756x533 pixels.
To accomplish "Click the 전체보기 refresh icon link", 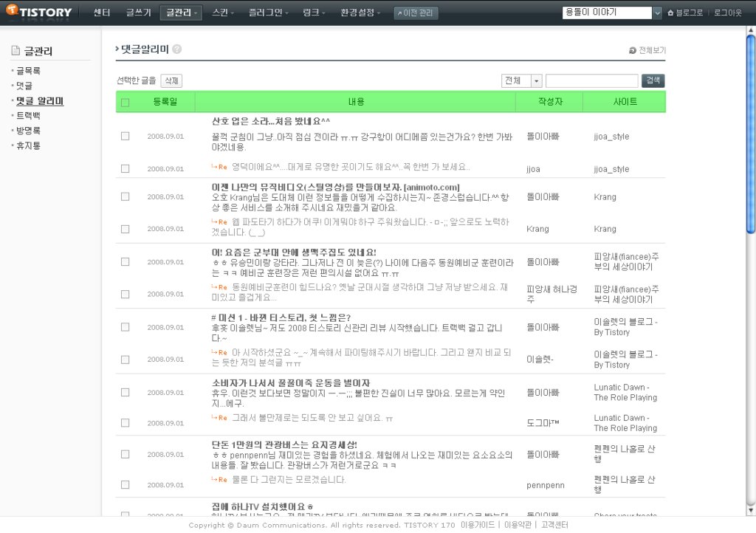I will click(647, 50).
